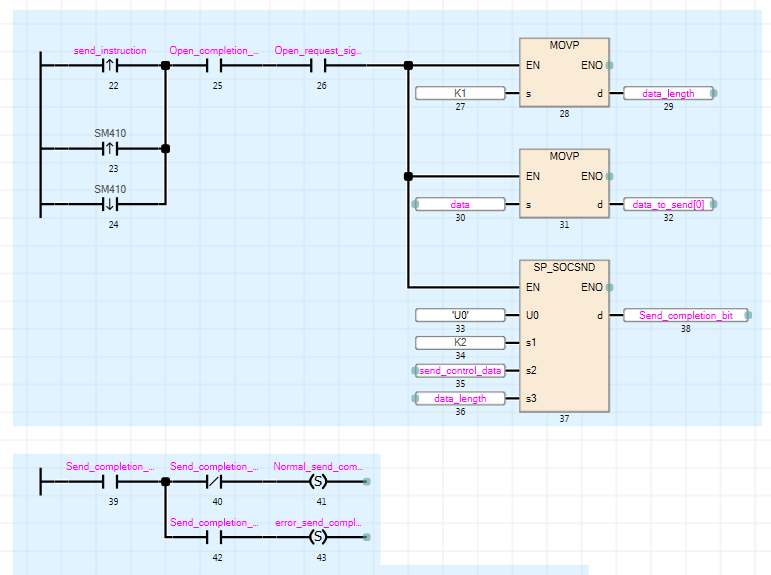This screenshot has height=575, width=771.
Task: Click the 'U0' input field
Action: coord(460,315)
